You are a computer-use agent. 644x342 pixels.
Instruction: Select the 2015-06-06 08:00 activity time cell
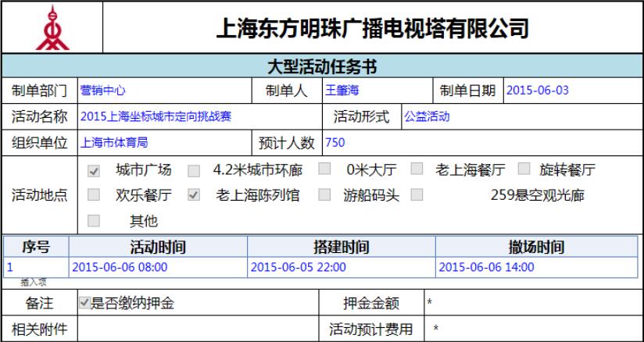[158, 268]
